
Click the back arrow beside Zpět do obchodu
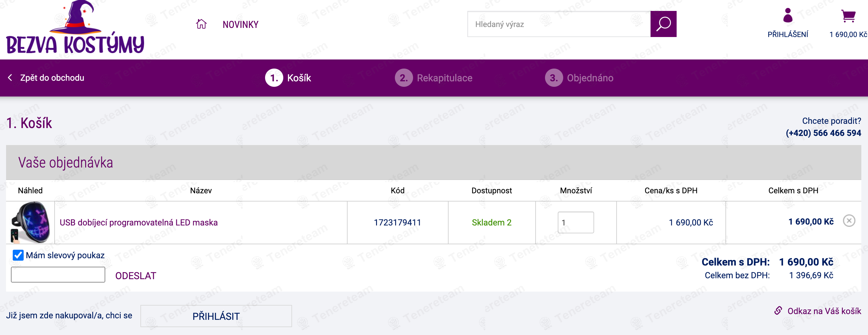click(x=10, y=77)
